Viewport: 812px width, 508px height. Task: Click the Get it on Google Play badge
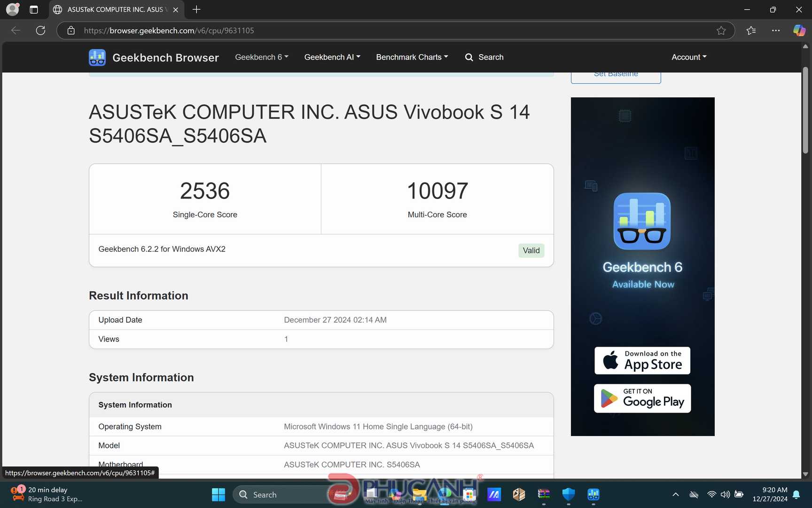[642, 398]
